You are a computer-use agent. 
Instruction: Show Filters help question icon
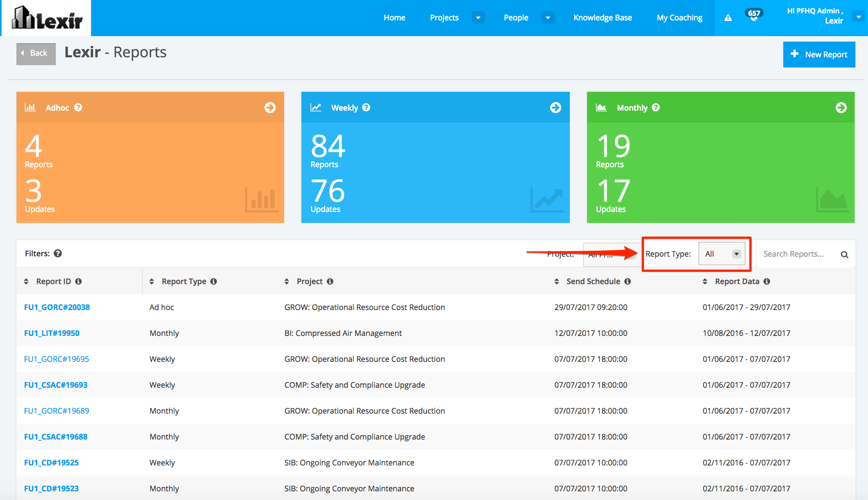(x=58, y=254)
